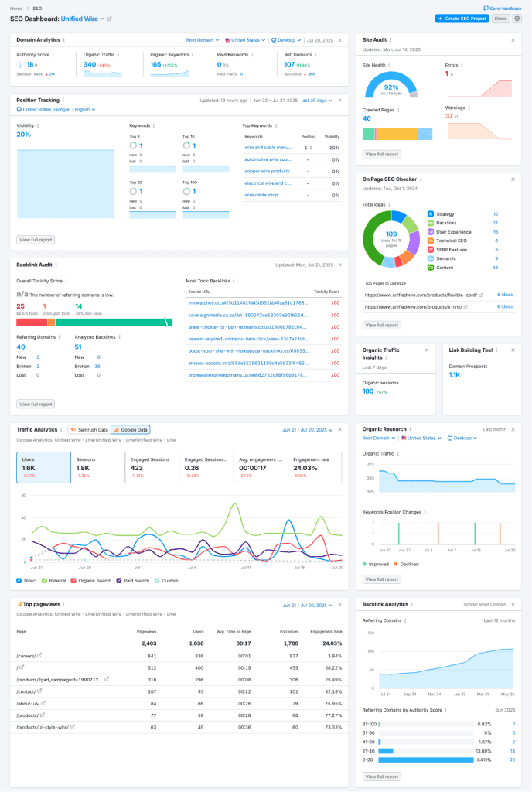Image resolution: width=532 pixels, height=792 pixels.
Task: Close the Site Audit widget
Action: coord(513,39)
